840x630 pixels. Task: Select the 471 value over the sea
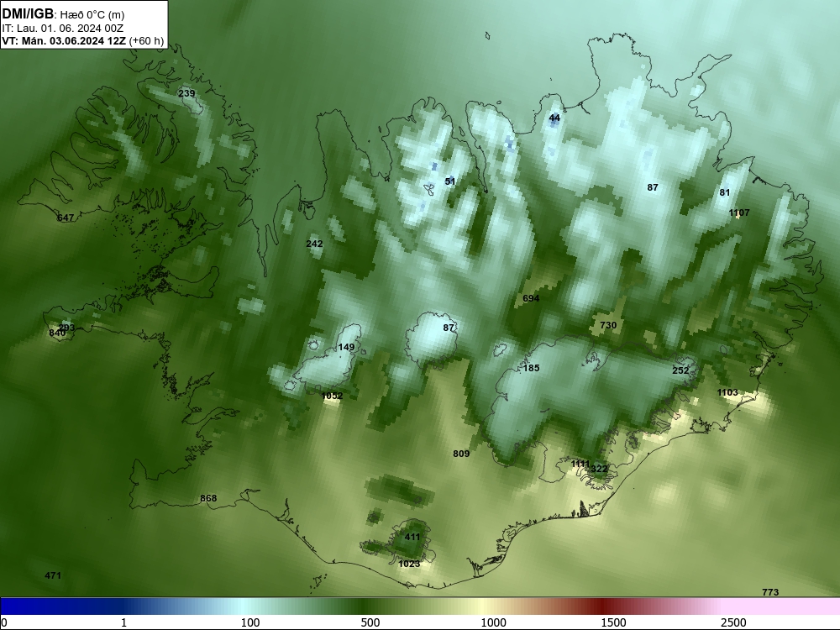[52, 575]
